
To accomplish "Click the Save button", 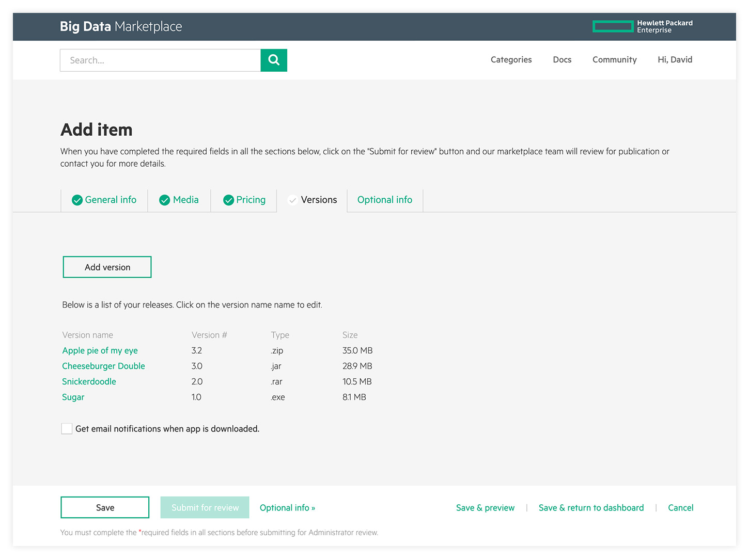I will click(105, 508).
